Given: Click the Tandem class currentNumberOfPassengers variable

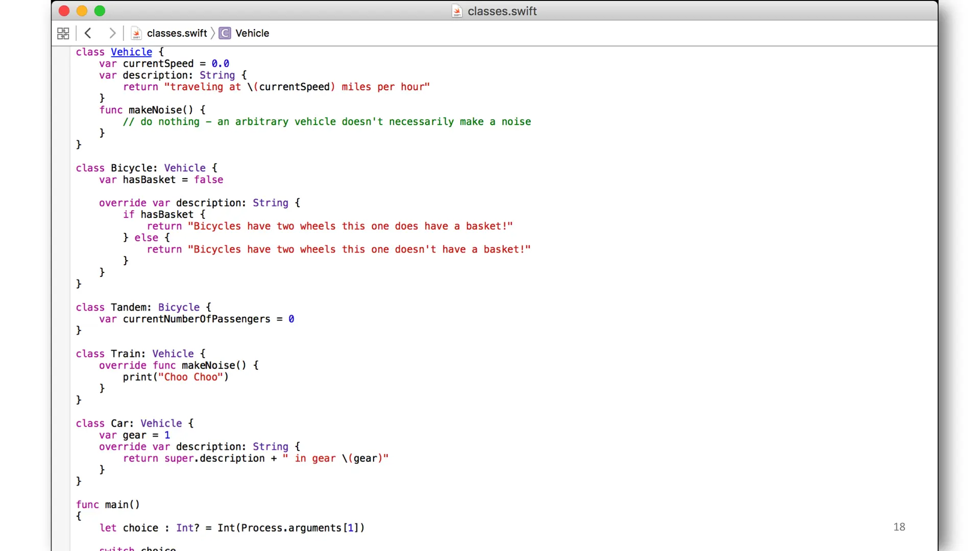Looking at the screenshot, I should point(197,319).
